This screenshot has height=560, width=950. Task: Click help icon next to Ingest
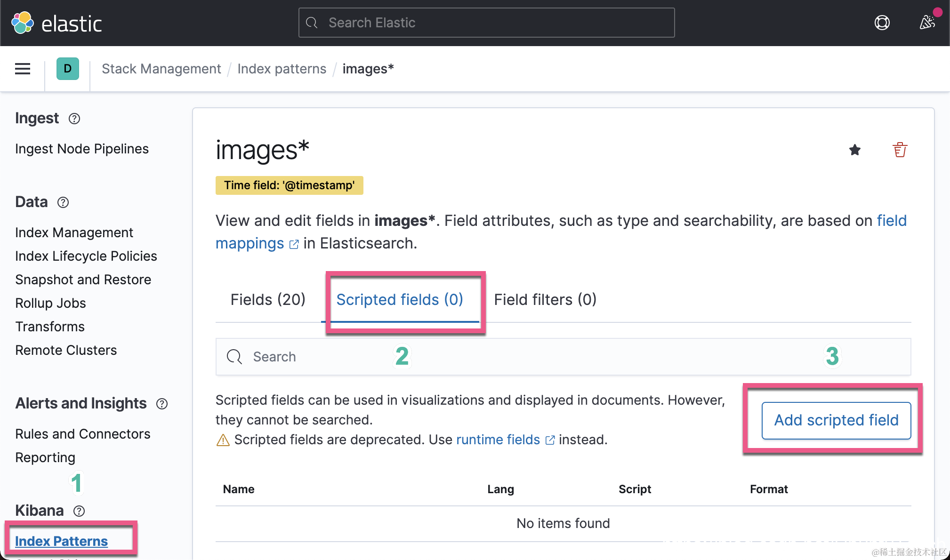74,119
